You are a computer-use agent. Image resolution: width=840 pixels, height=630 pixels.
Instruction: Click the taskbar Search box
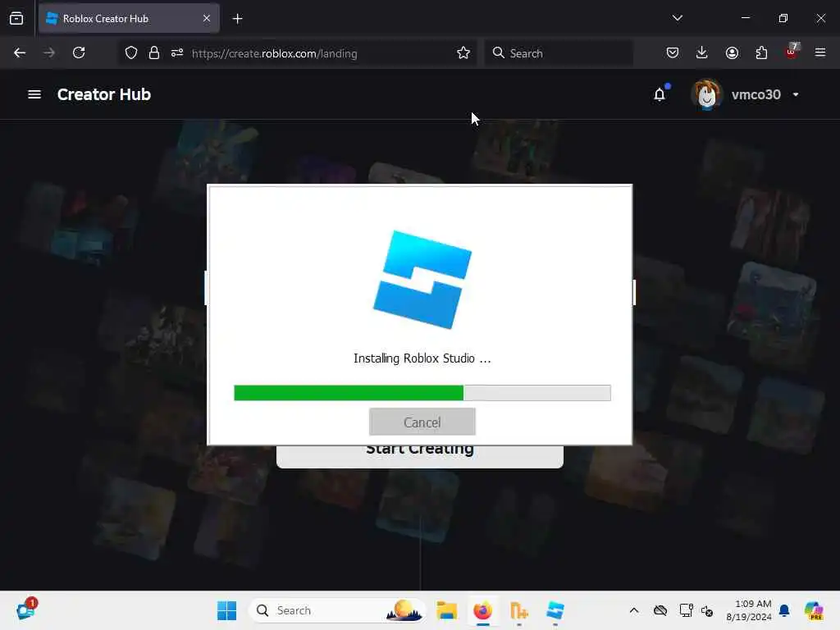pyautogui.click(x=337, y=610)
